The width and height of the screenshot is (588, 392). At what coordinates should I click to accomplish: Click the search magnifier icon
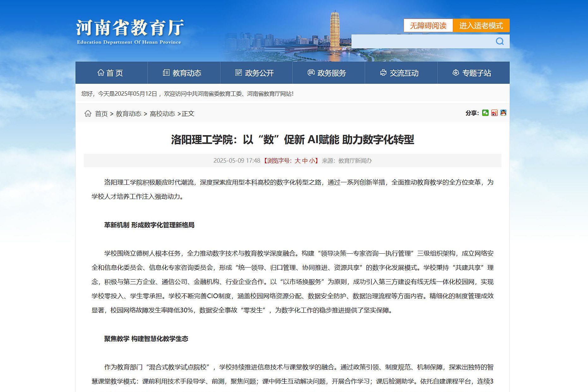(500, 41)
